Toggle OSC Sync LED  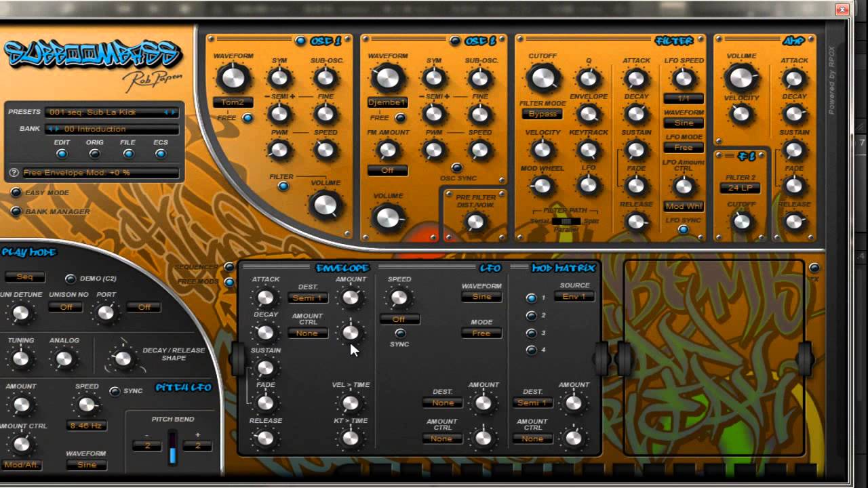[456, 167]
